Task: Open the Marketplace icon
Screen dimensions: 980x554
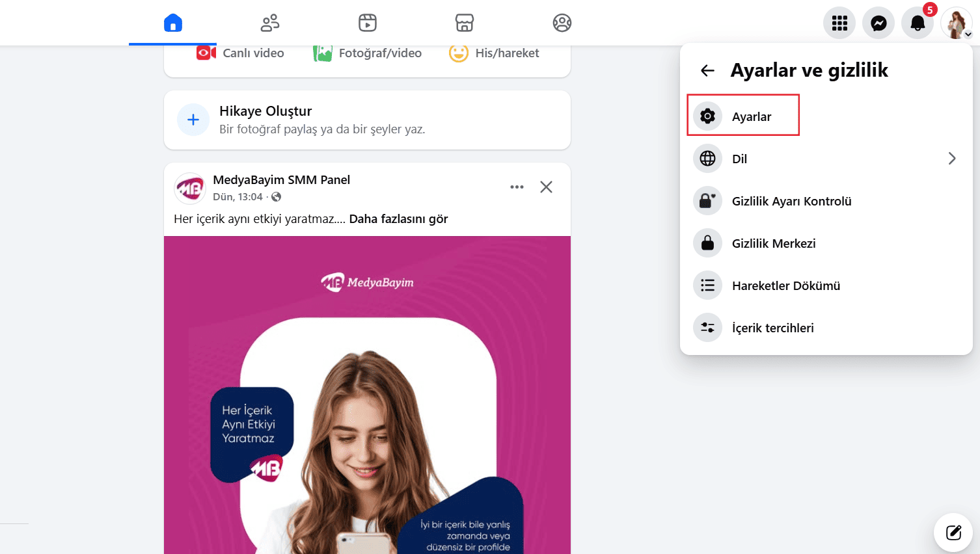Action: pos(464,22)
